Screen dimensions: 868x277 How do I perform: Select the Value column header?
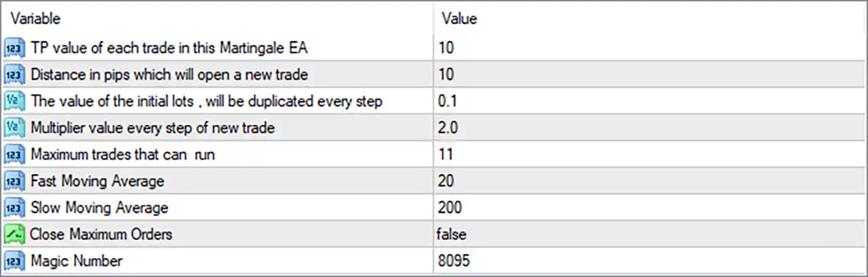(649, 18)
